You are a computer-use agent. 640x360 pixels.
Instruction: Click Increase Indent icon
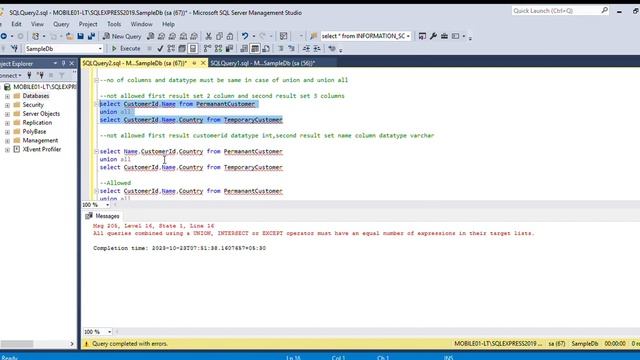pos(317,49)
